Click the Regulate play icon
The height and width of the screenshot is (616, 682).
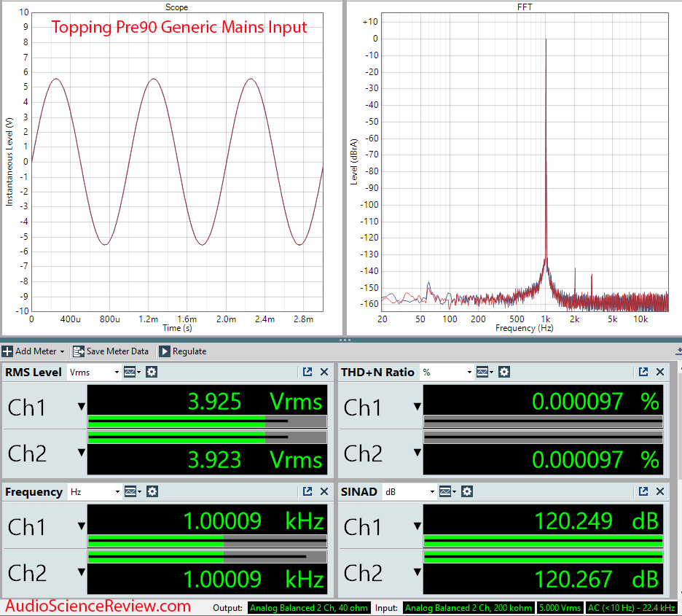(165, 351)
